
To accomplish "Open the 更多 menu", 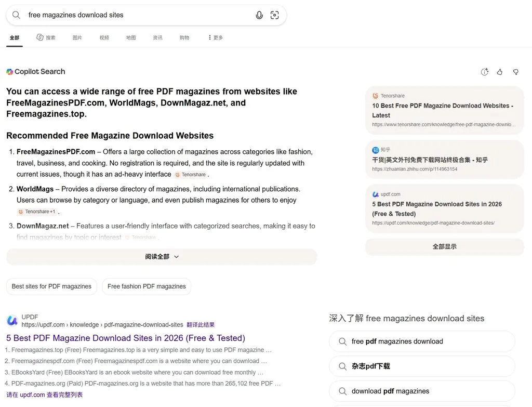I will (216, 37).
